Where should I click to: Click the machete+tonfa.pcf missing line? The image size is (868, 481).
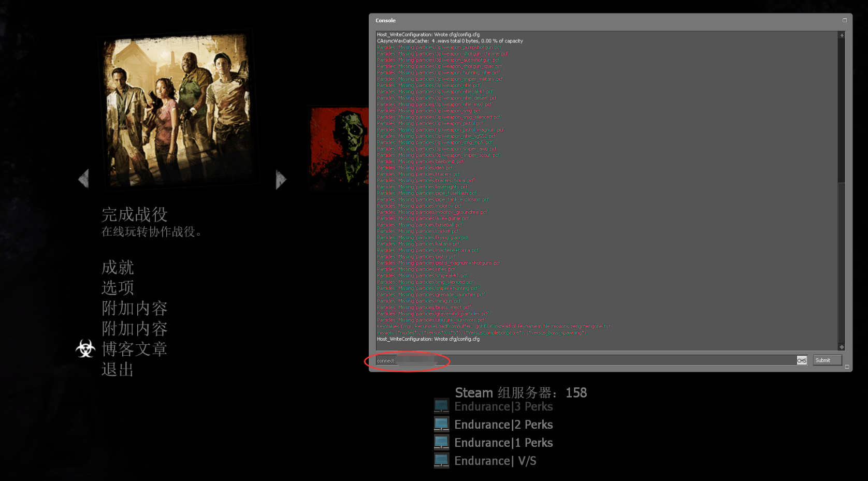428,250
